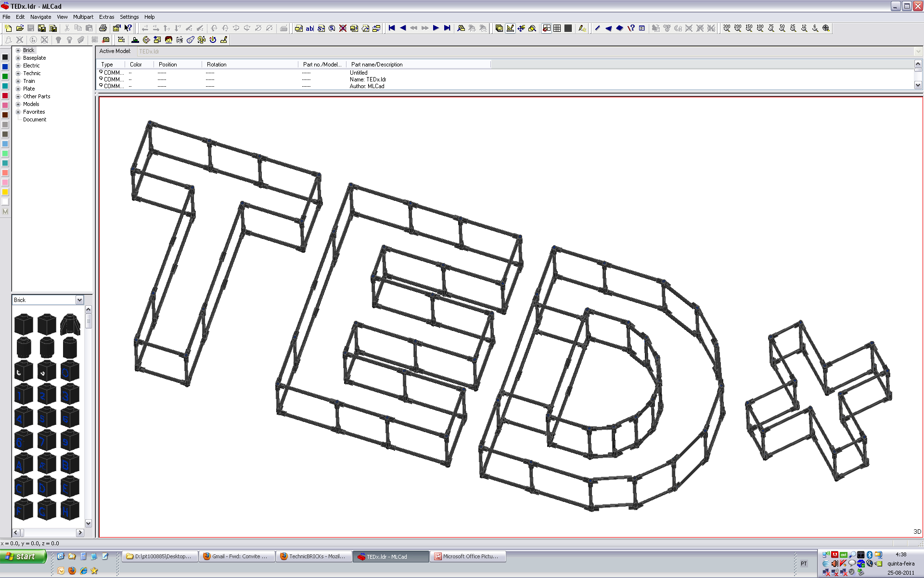Select the first brick thumbnail in parts preview
This screenshot has width=924, height=578.
click(x=24, y=324)
